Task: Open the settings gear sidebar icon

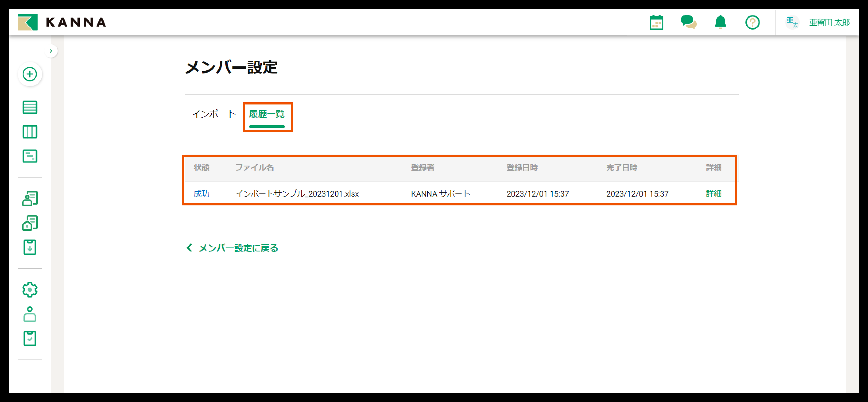Action: click(30, 290)
